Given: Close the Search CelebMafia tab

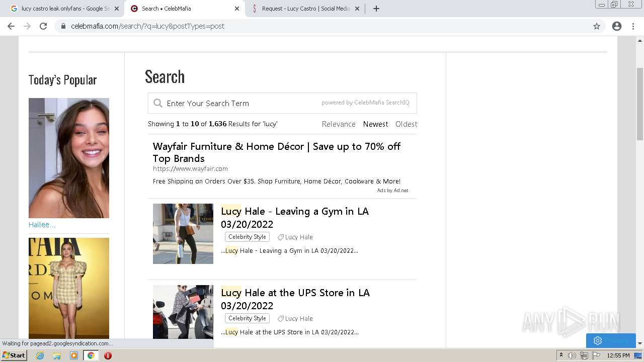Looking at the screenshot, I should [237, 9].
